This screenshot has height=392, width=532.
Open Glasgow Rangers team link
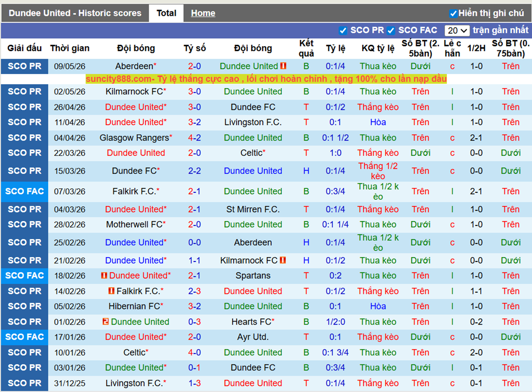[134, 138]
